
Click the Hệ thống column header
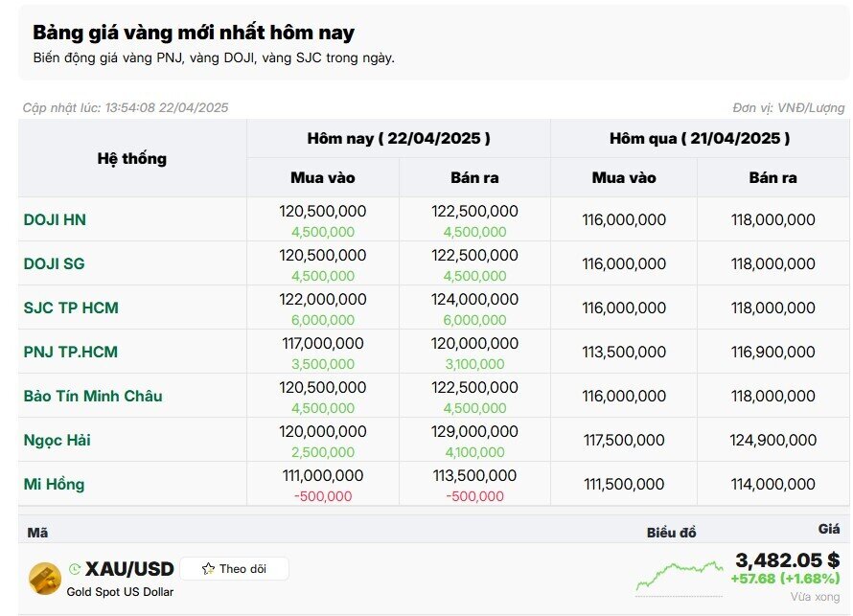coord(132,158)
